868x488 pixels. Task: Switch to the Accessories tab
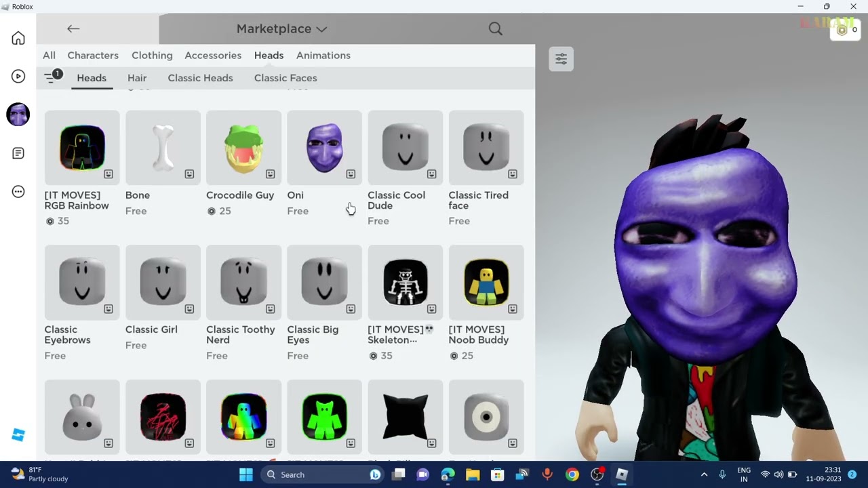[x=213, y=56]
